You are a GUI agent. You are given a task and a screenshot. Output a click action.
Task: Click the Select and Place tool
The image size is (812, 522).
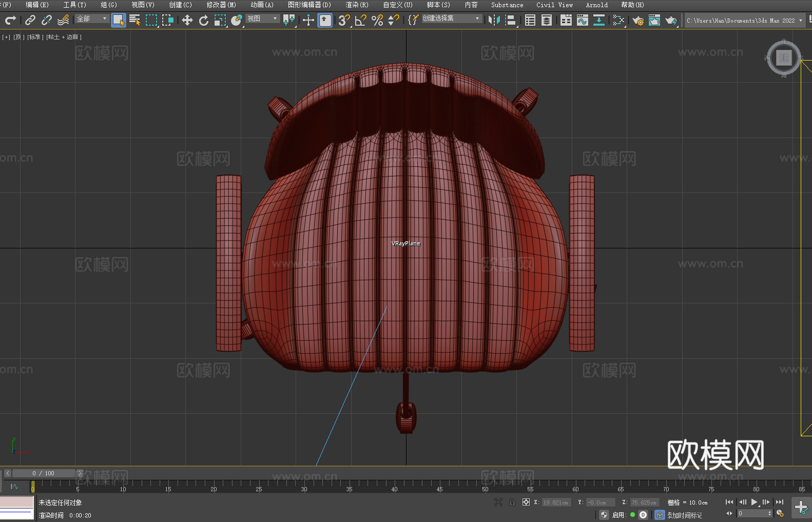(x=237, y=20)
